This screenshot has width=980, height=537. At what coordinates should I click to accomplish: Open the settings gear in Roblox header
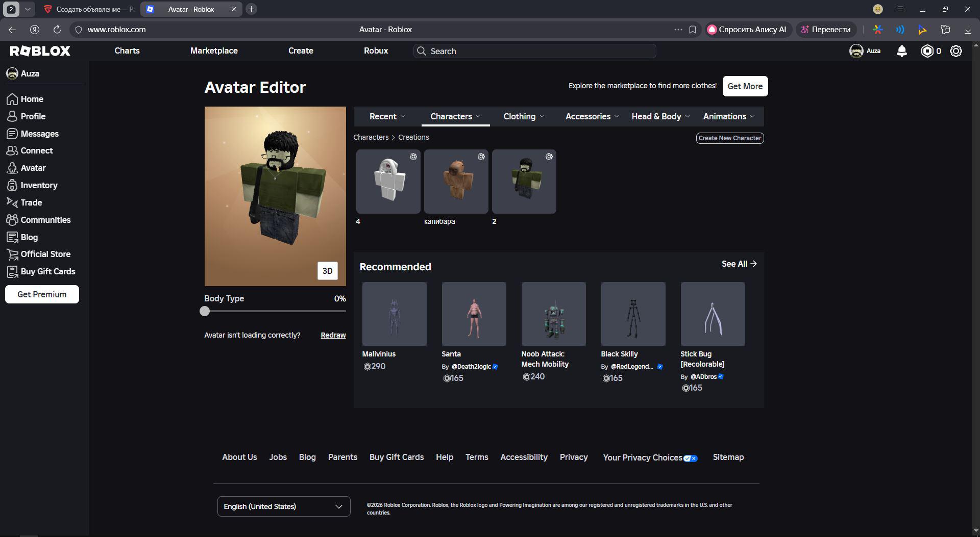[x=956, y=51]
